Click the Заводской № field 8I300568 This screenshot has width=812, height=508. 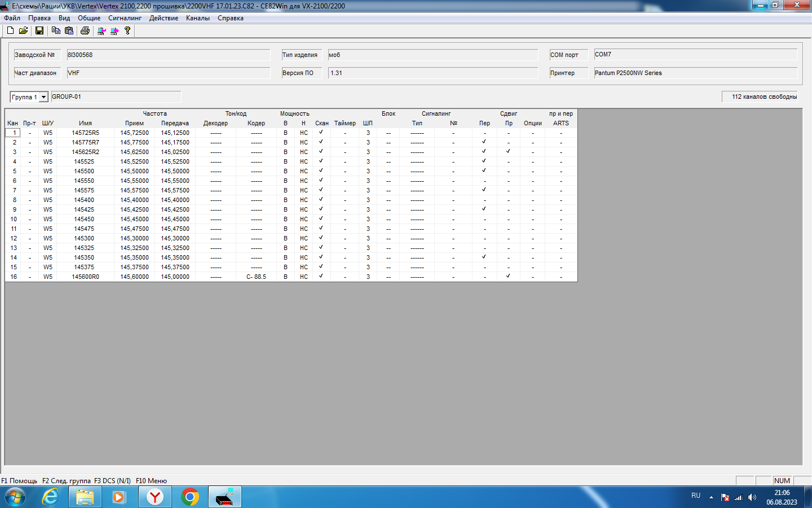(168, 55)
